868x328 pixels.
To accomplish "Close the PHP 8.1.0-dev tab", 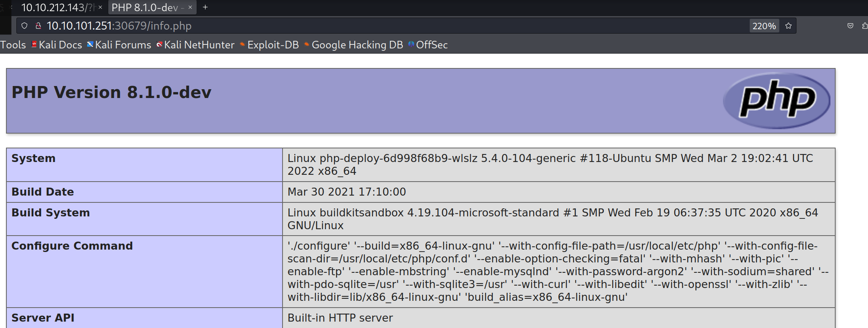I will pyautogui.click(x=190, y=7).
